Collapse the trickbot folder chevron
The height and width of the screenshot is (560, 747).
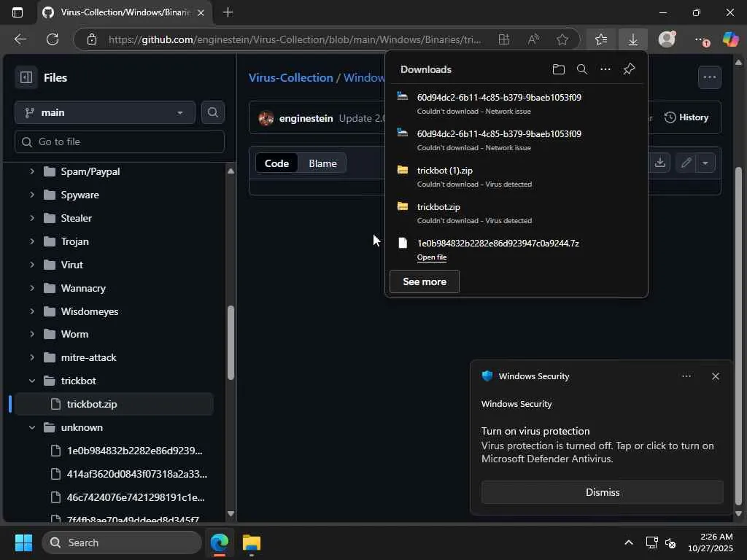click(x=32, y=381)
